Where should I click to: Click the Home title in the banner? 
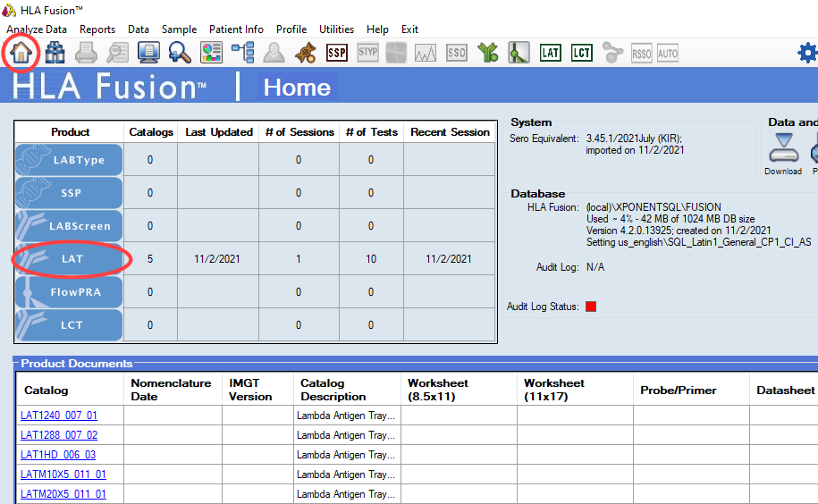click(x=297, y=87)
